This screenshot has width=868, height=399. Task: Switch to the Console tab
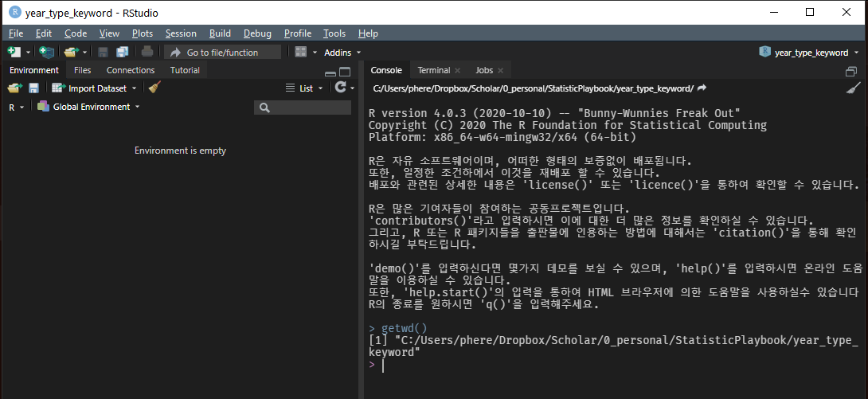386,70
